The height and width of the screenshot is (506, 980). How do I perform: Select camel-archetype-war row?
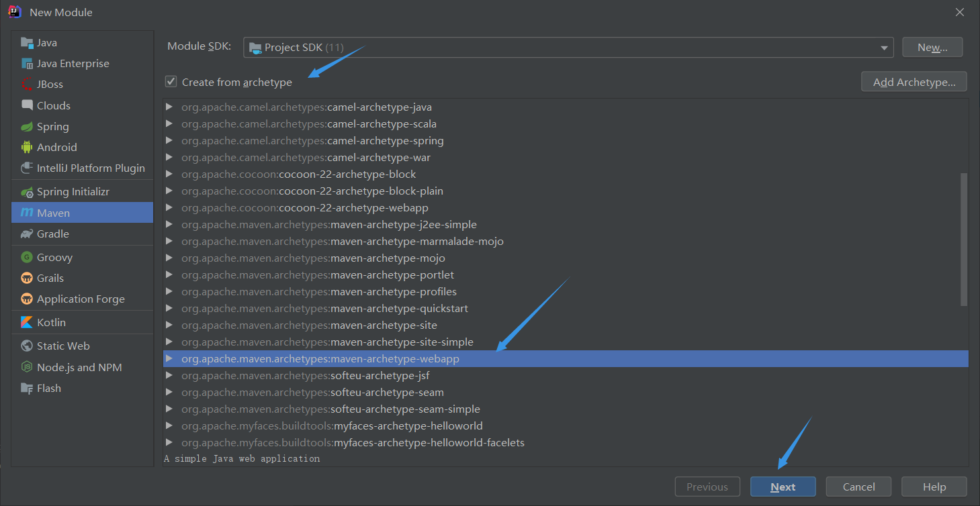coord(566,157)
